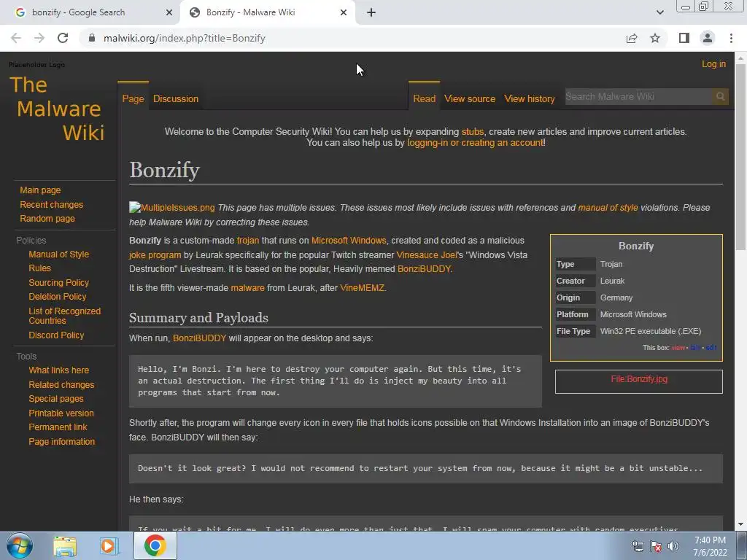Launch Windows Media Player from taskbar
The width and height of the screenshot is (747, 560).
coord(108,546)
